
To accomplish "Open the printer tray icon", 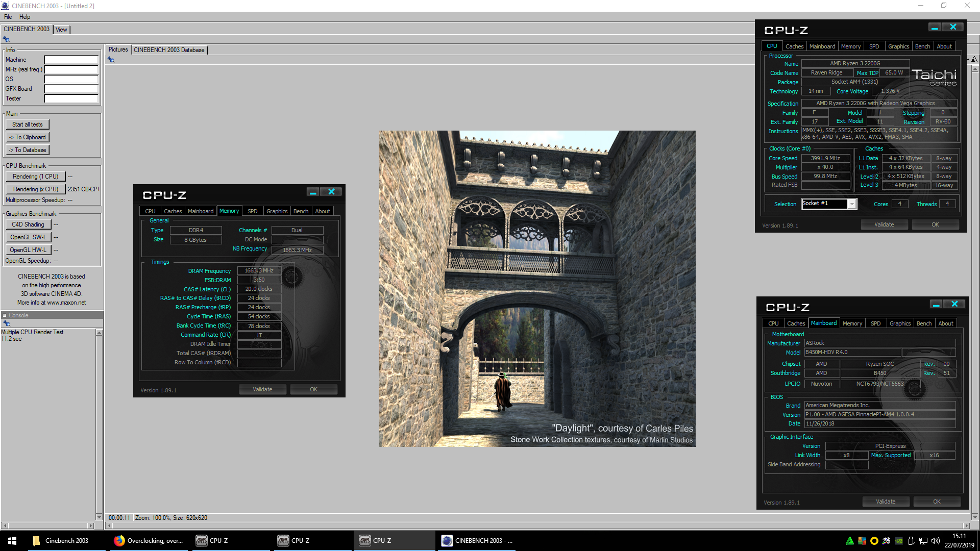I will click(x=887, y=541).
